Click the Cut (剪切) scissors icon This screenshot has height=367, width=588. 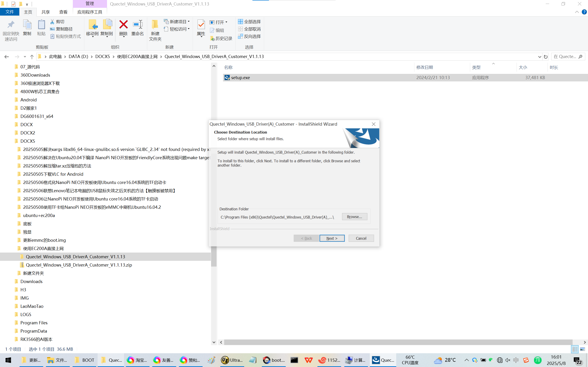[52, 22]
